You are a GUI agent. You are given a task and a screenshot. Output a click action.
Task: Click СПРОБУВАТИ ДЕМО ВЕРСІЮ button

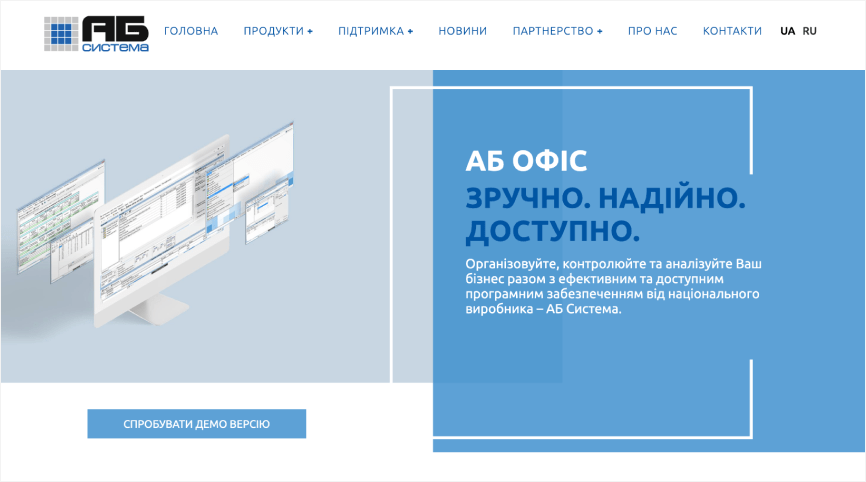pos(197,423)
